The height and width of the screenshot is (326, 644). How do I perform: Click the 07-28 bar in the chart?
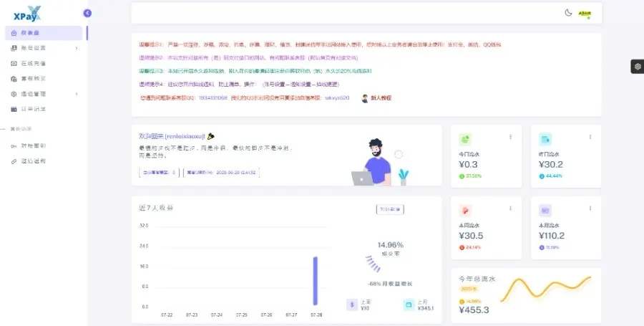(x=315, y=281)
